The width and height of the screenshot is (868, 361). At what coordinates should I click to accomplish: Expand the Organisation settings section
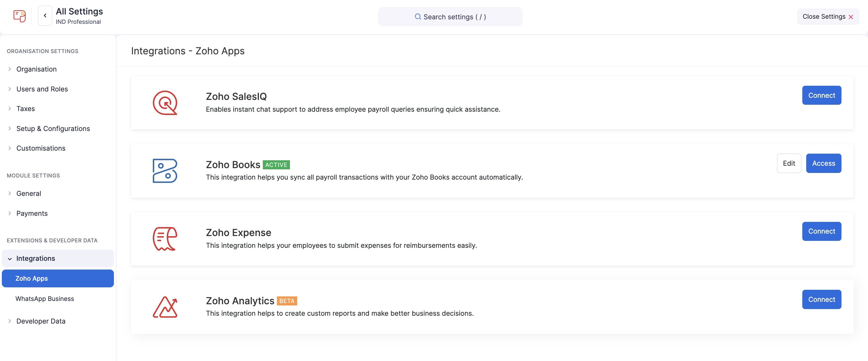[x=36, y=69]
